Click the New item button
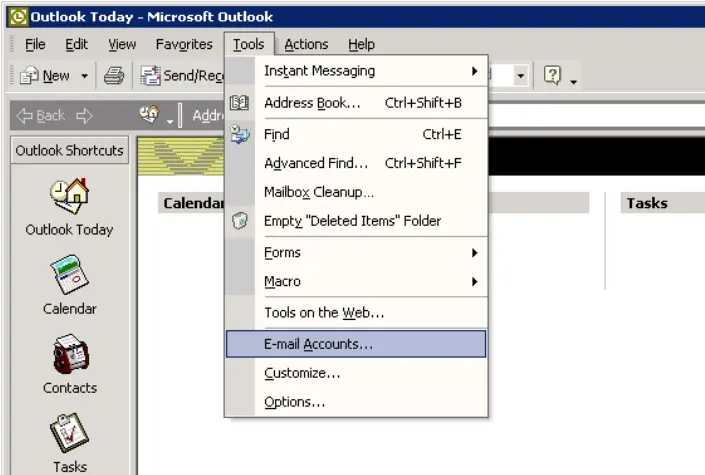The height and width of the screenshot is (475, 705). [x=45, y=76]
